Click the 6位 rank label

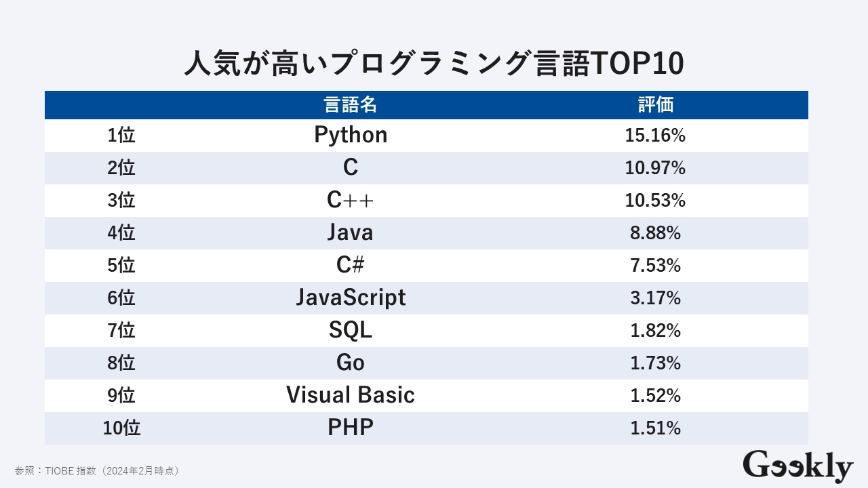[121, 298]
